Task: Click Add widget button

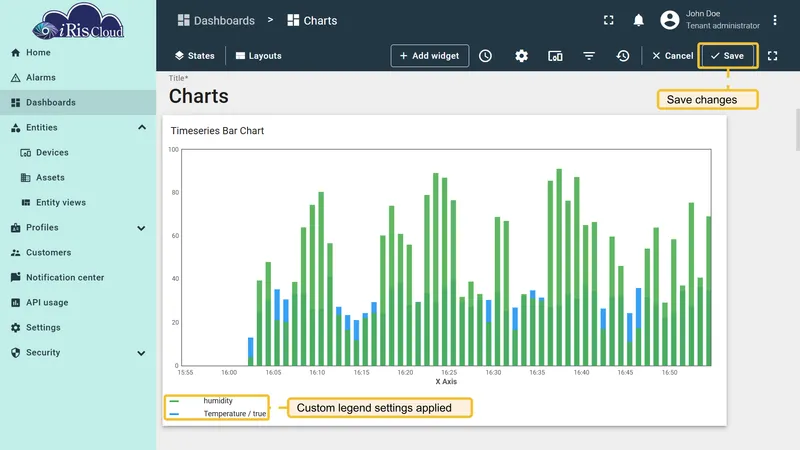Action: pyautogui.click(x=430, y=56)
